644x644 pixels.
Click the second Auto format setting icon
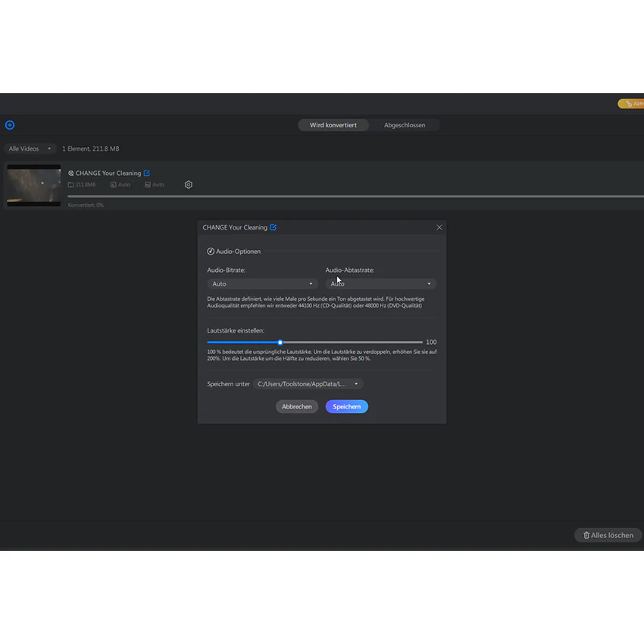tap(148, 185)
